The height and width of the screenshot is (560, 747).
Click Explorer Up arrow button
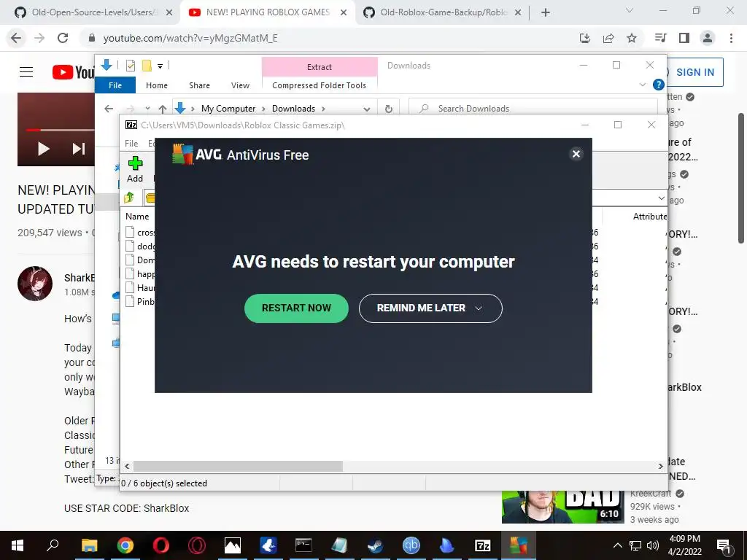click(163, 109)
